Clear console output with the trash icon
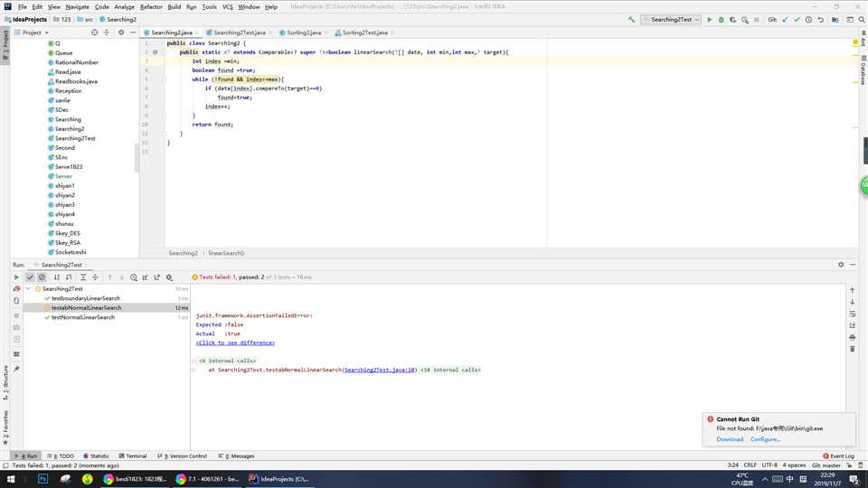This screenshot has width=868, height=488. (x=853, y=349)
